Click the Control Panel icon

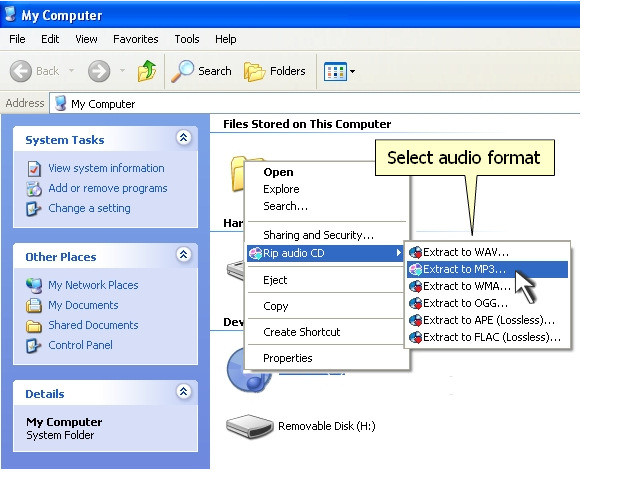tap(33, 346)
